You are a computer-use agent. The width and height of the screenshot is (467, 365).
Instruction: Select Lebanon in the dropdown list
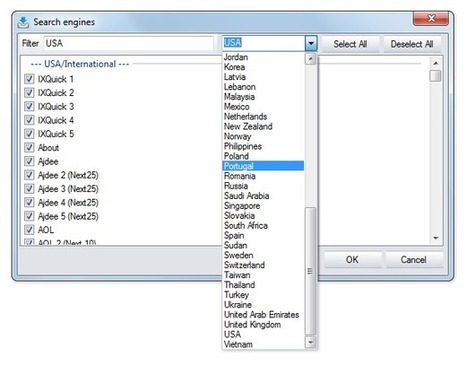click(x=263, y=87)
